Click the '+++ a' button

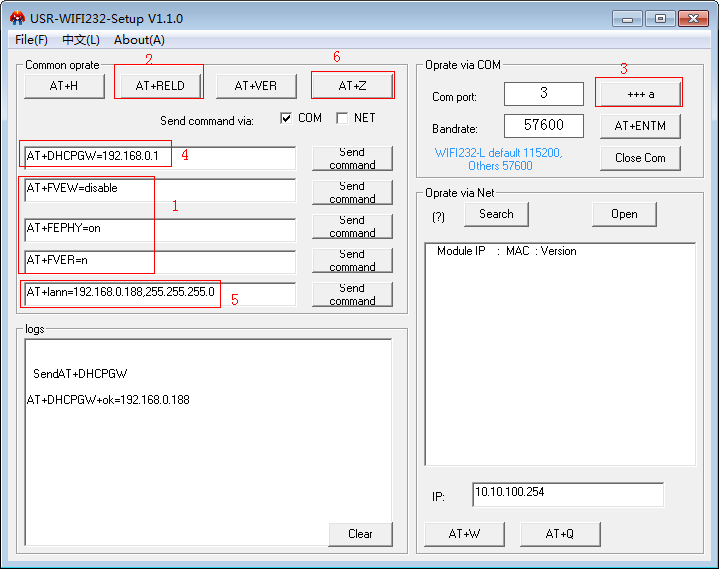pos(640,93)
